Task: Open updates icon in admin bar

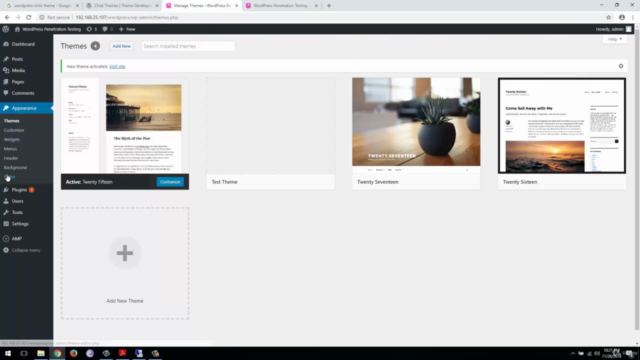Action: pos(91,29)
